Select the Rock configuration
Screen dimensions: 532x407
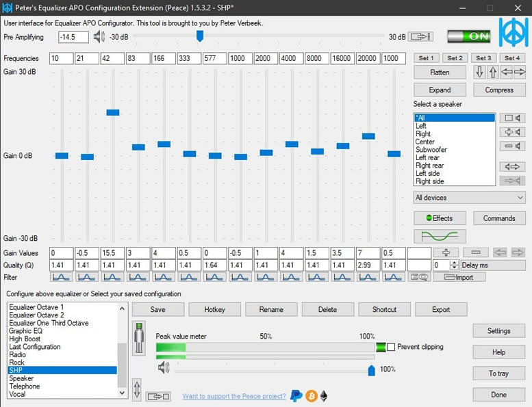tap(62, 363)
